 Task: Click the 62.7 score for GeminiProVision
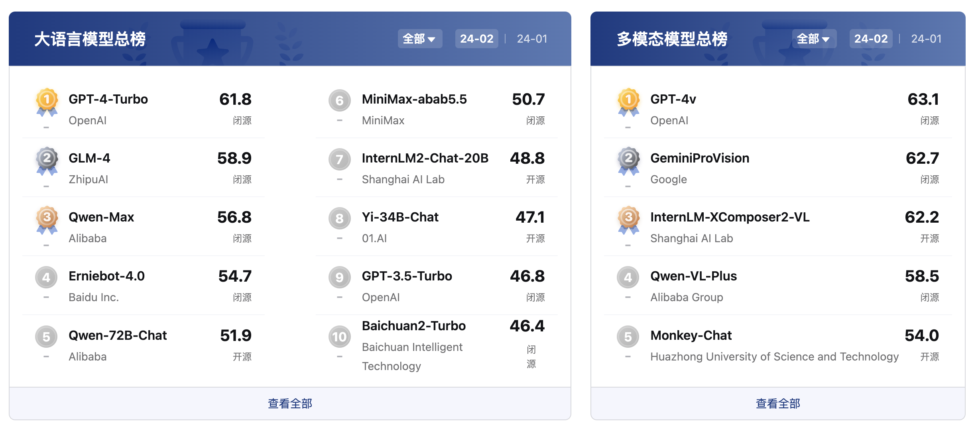[922, 158]
